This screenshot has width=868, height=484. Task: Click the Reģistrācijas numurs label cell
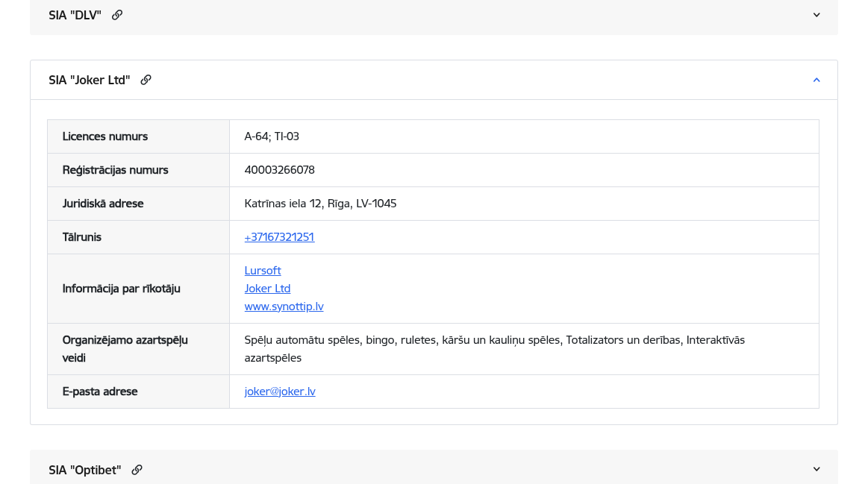click(x=138, y=170)
